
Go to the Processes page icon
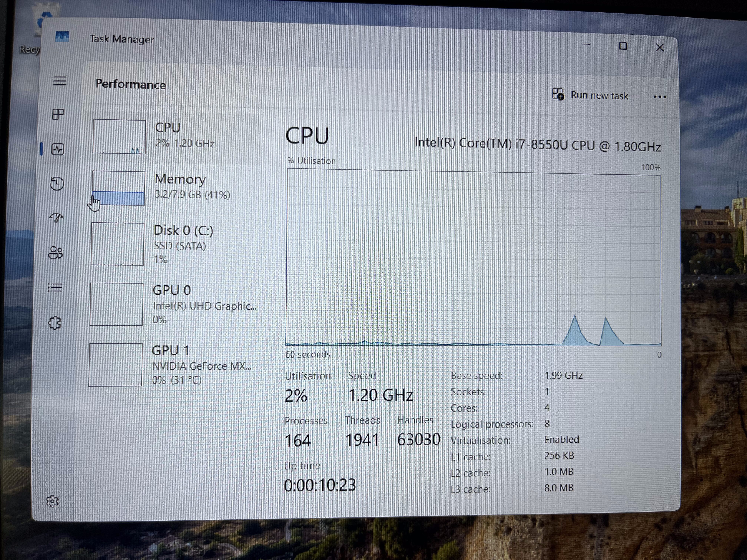click(x=58, y=114)
